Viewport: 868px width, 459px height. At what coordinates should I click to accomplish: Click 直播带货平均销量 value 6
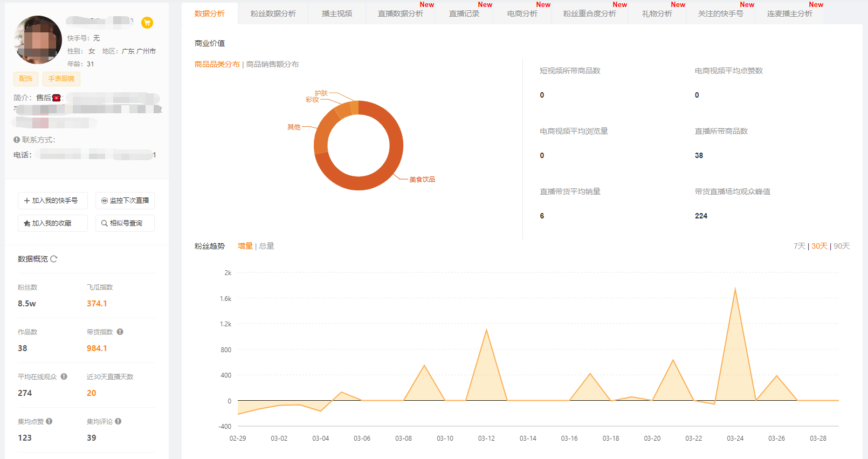point(542,216)
